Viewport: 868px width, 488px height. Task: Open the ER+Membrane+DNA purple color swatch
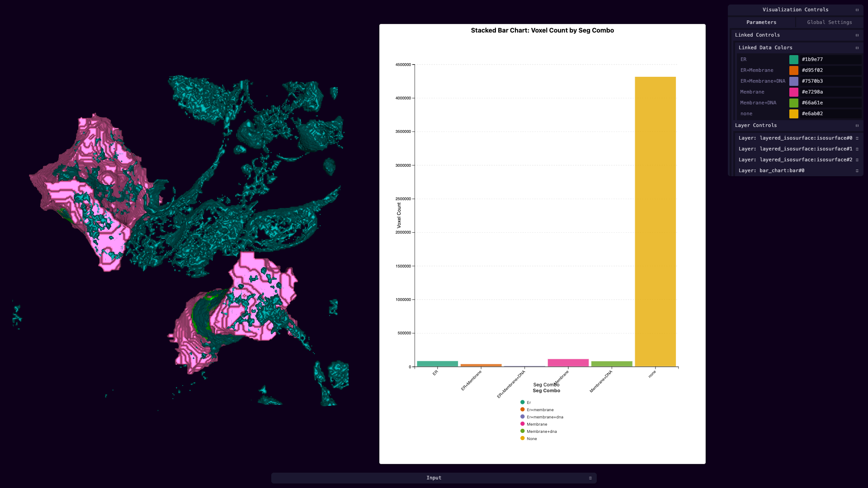tap(794, 81)
